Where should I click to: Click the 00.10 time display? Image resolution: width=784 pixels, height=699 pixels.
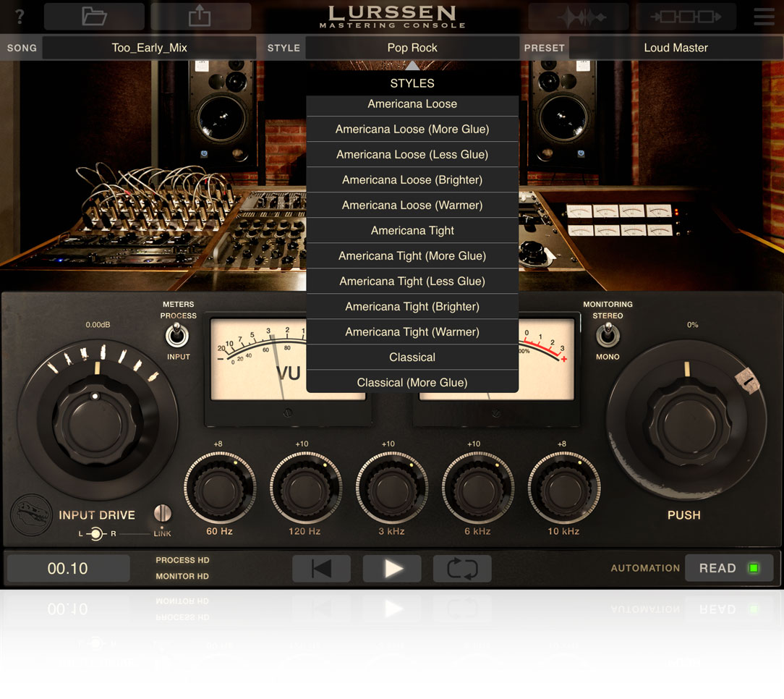tap(67, 568)
